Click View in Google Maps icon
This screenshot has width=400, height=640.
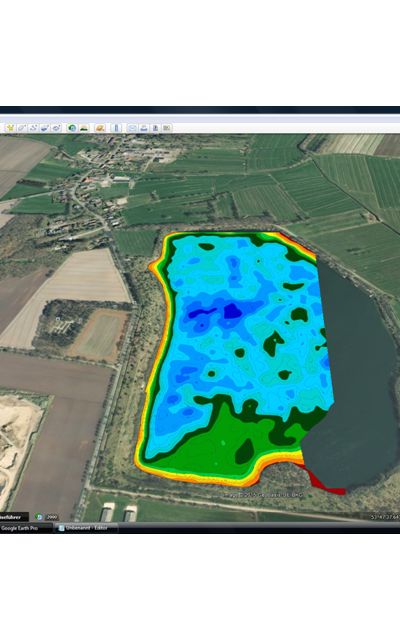coord(167,128)
